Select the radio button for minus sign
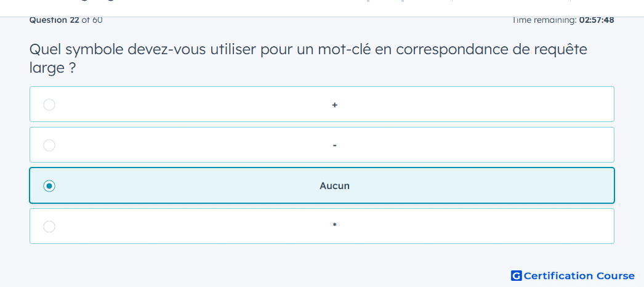644x287 pixels. (49, 145)
